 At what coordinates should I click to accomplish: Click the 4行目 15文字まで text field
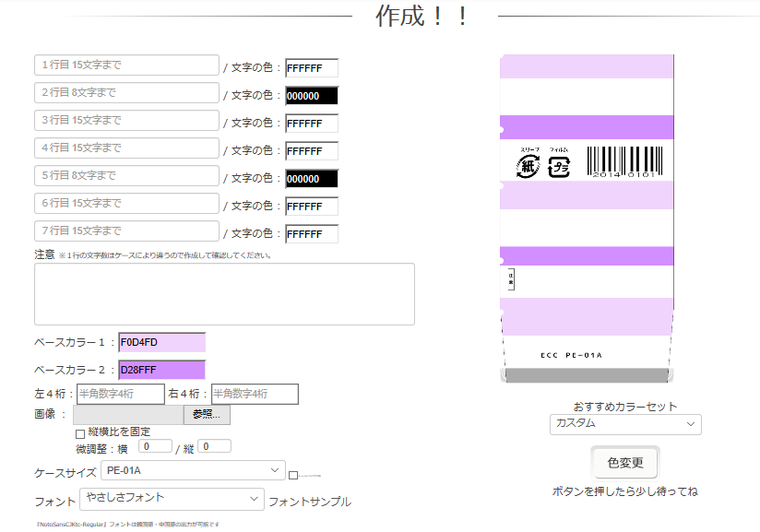[126, 148]
